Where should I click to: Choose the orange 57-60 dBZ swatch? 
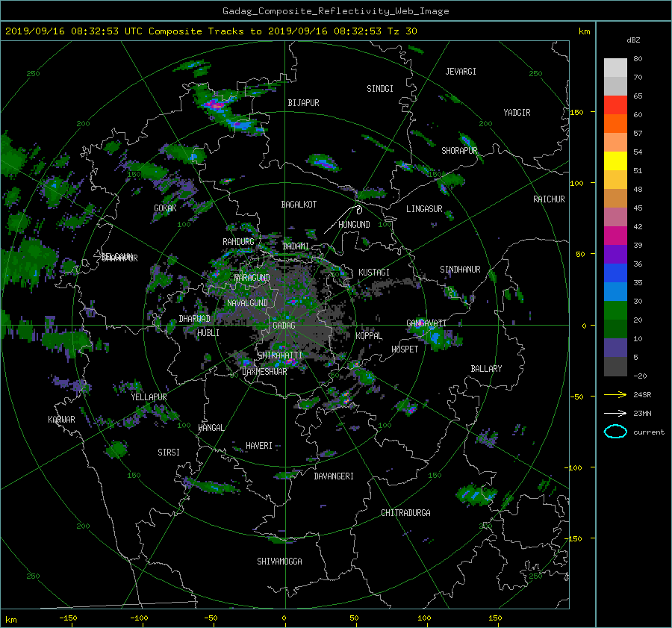pyautogui.click(x=615, y=123)
